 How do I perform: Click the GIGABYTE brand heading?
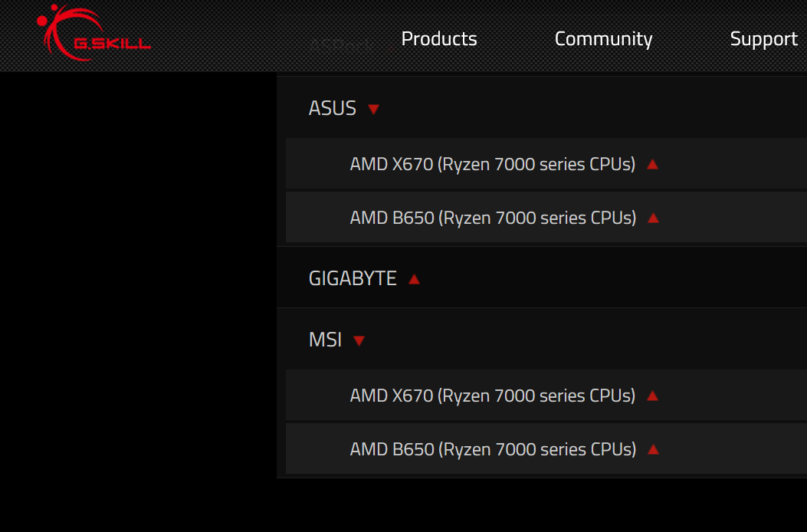click(353, 278)
